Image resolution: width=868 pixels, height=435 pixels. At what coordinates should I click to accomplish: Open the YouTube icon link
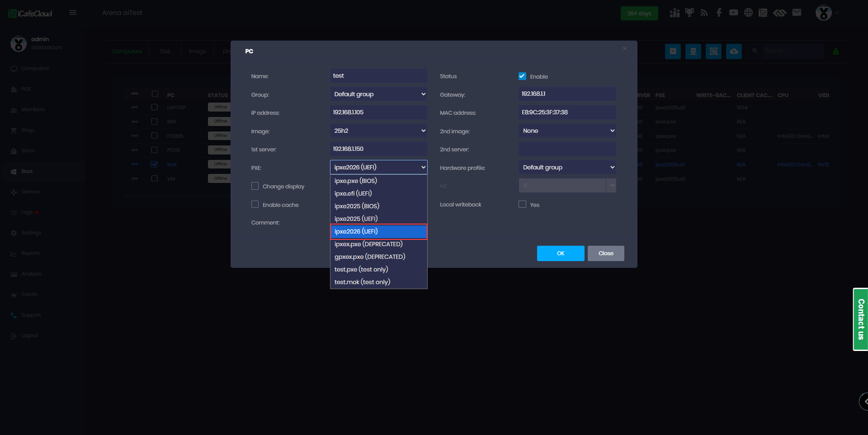[733, 13]
